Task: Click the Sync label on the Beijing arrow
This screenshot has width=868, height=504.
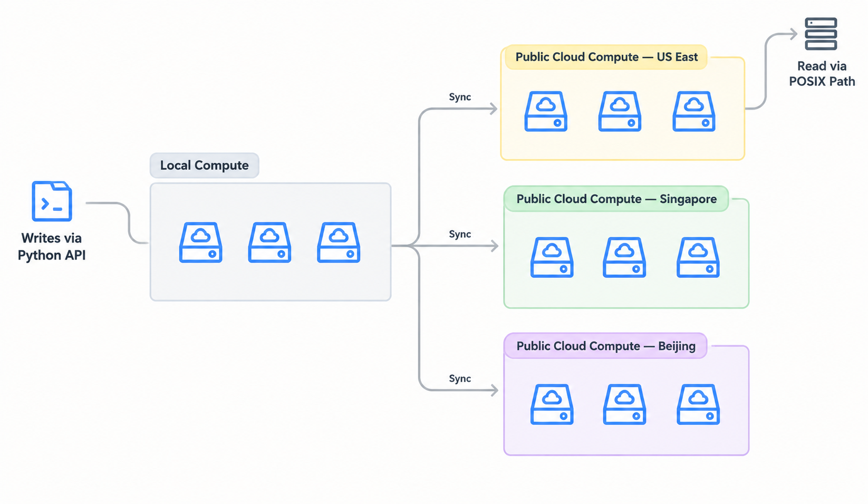Action: (x=460, y=379)
